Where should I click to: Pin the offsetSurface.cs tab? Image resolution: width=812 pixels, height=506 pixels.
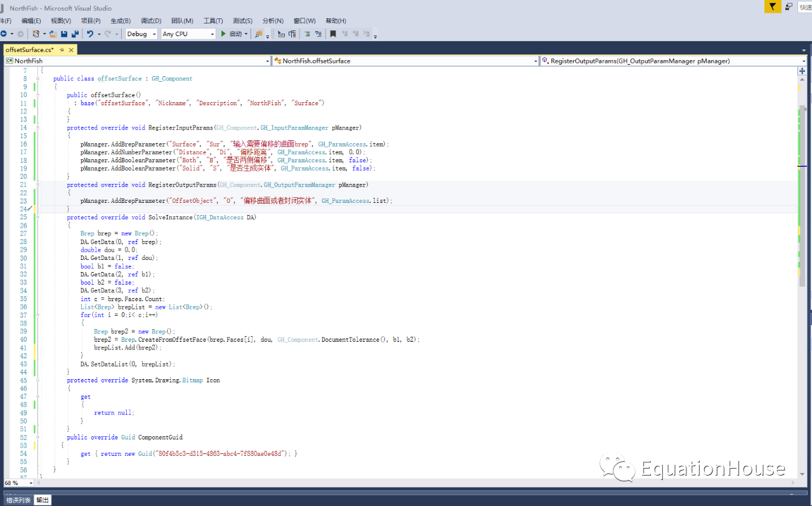[x=62, y=49]
